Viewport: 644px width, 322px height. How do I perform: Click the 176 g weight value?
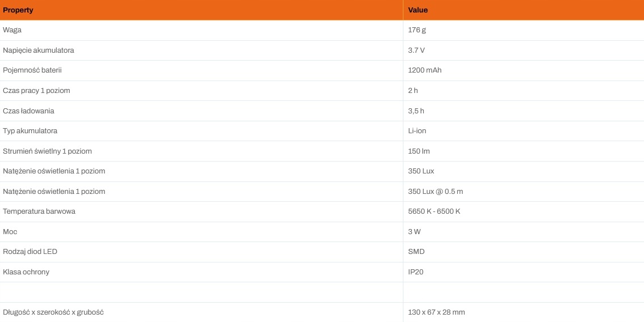point(417,30)
